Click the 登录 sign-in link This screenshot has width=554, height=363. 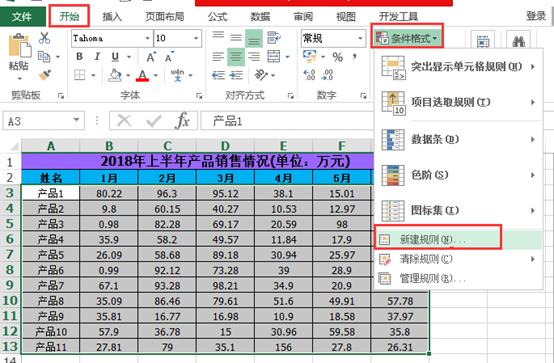click(536, 16)
